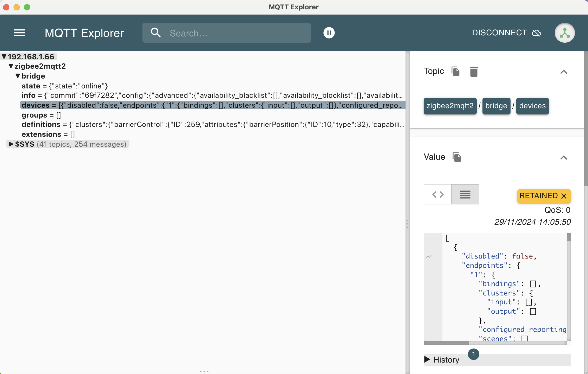Viewport: 588px width, 374px height.
Task: Switch to raw code value view
Action: [438, 195]
